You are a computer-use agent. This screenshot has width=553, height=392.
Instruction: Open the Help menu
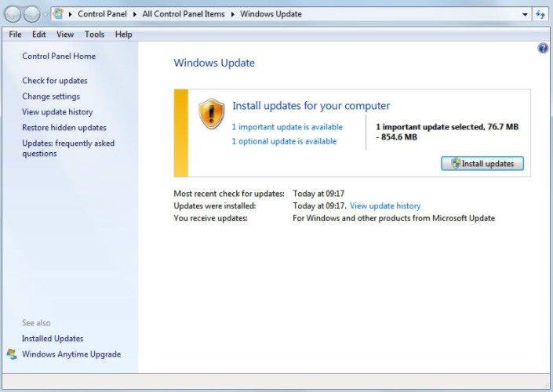[x=124, y=34]
